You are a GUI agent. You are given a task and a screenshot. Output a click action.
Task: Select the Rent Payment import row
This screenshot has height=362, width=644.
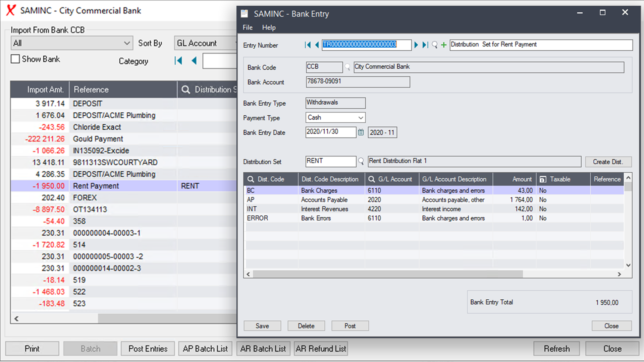[x=96, y=186]
